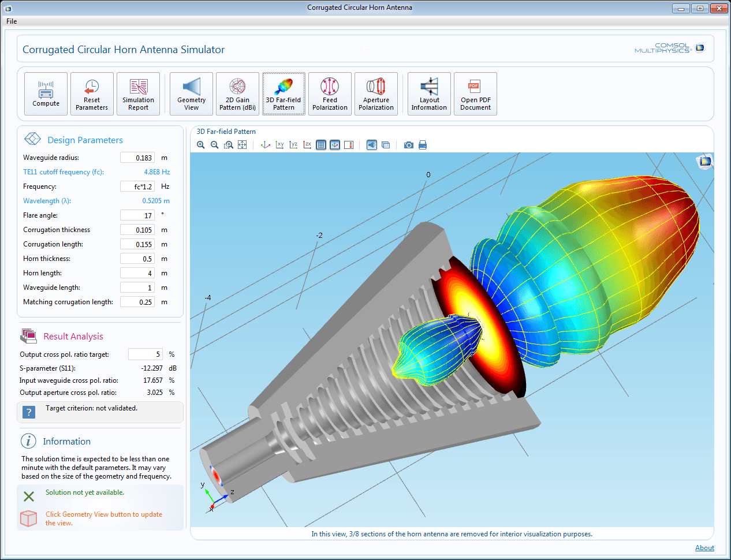Generate the Simulation Report

(x=138, y=94)
